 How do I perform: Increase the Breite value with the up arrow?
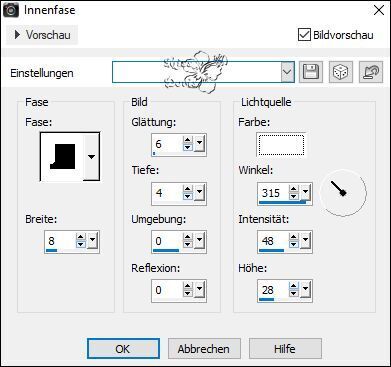click(x=81, y=237)
